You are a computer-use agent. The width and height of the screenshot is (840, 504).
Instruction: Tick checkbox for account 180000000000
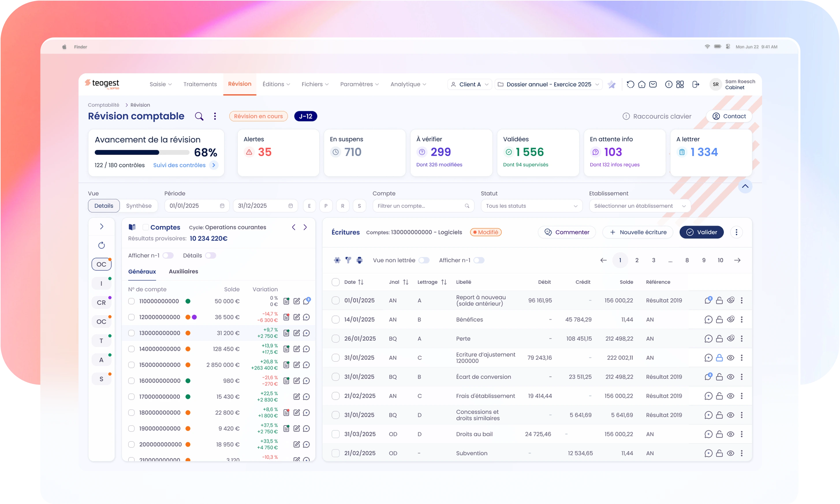[131, 413]
